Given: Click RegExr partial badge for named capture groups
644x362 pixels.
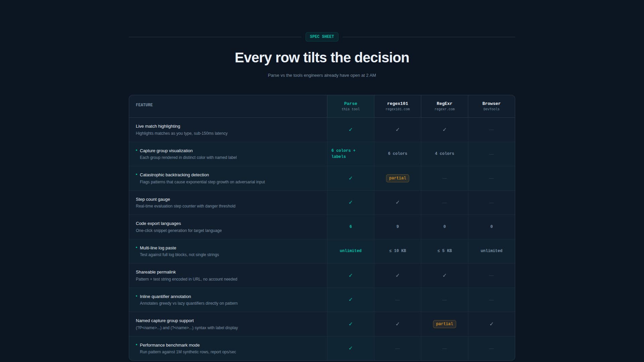Looking at the screenshot, I should (444, 324).
